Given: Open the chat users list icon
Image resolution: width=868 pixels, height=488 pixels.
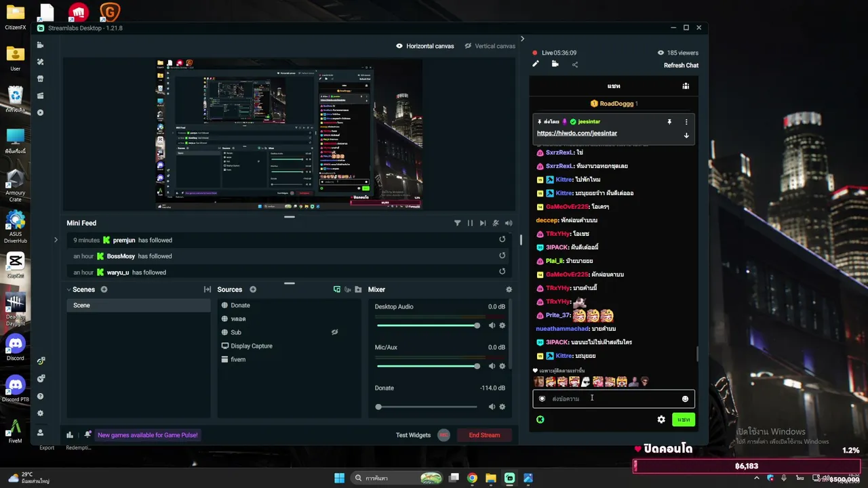Looking at the screenshot, I should pos(686,86).
